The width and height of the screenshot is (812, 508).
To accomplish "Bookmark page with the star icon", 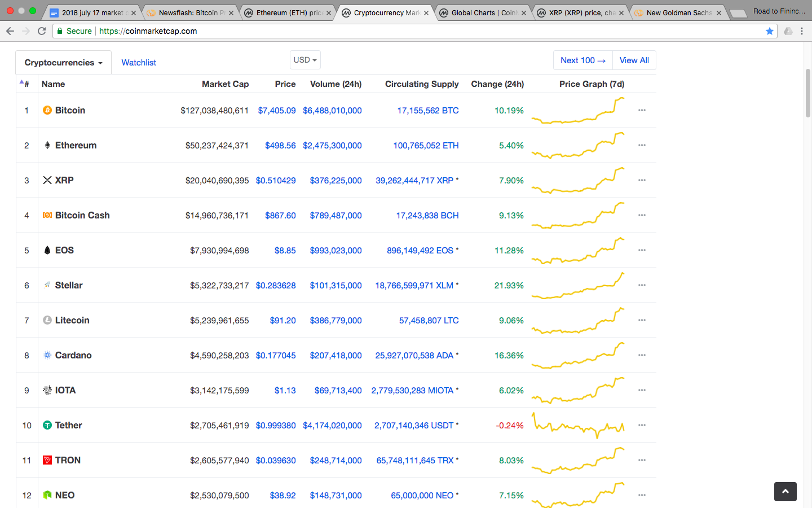I will click(770, 31).
